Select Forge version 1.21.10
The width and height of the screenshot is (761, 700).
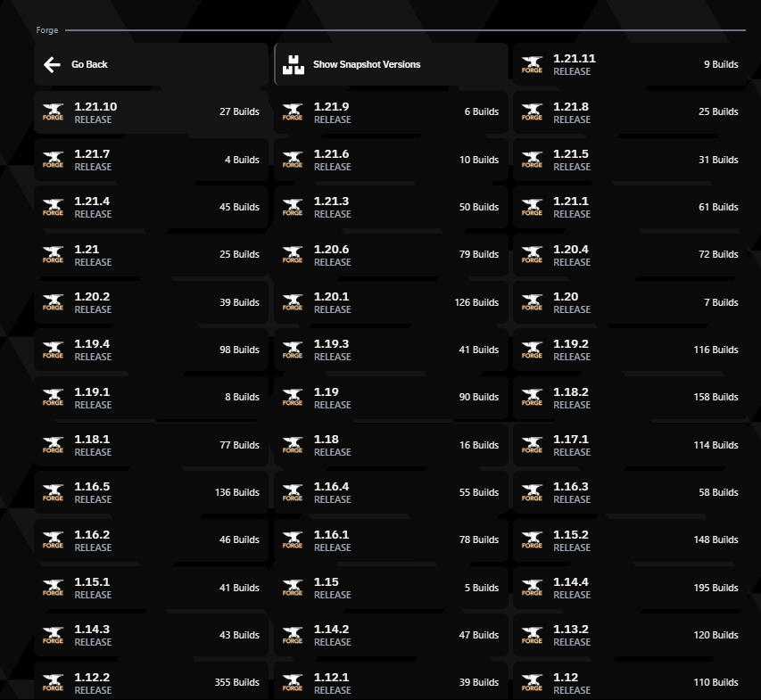(151, 112)
